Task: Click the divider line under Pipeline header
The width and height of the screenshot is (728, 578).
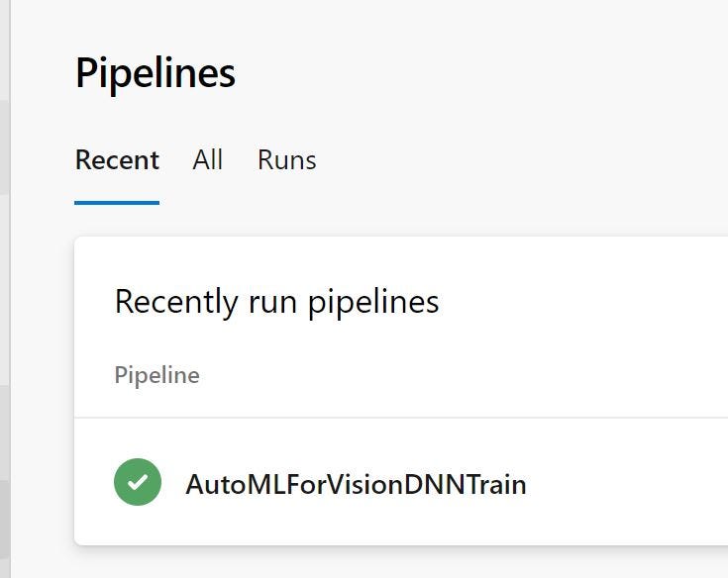Action: click(396, 418)
